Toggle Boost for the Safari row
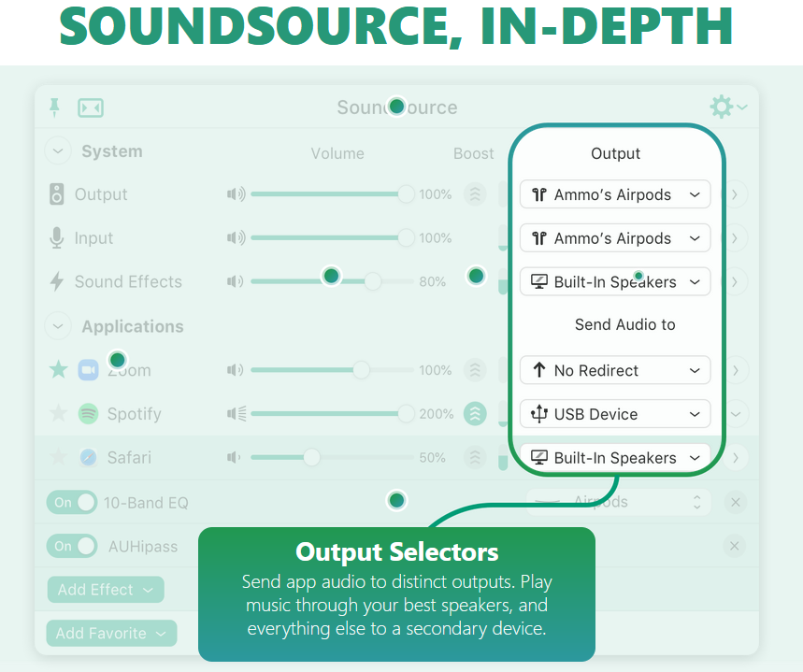This screenshot has height=672, width=803. click(x=475, y=457)
